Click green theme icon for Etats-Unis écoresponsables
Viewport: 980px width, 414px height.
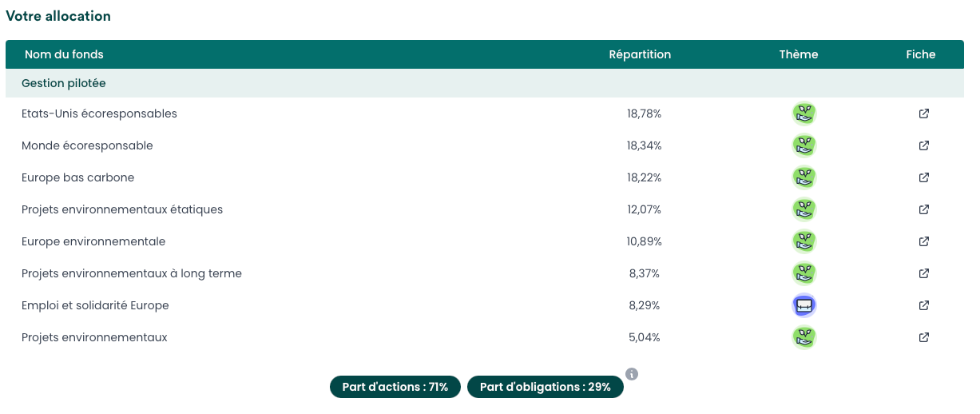(804, 113)
